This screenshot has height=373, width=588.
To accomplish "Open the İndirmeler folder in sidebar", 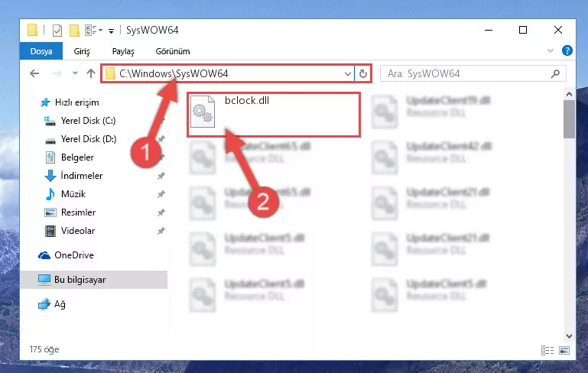I will point(82,176).
